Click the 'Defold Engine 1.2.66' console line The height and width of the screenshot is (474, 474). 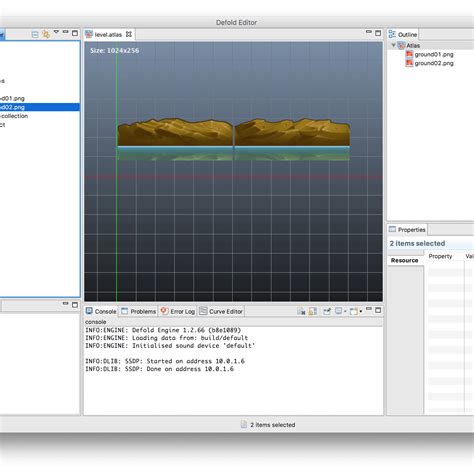(163, 330)
